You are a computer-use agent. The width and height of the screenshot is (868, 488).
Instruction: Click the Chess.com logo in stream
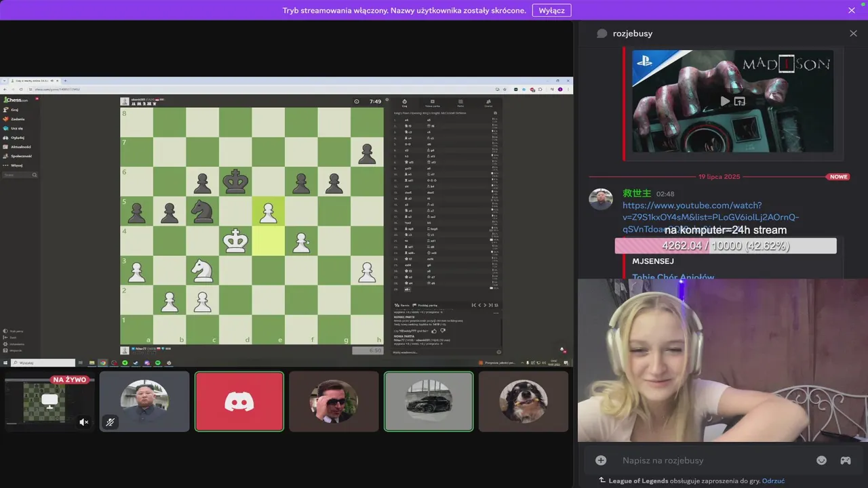16,100
